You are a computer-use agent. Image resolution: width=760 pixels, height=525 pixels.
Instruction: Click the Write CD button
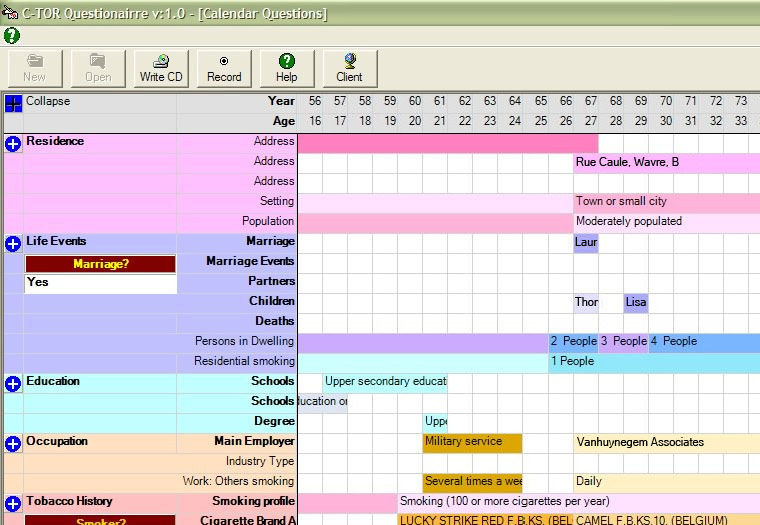[161, 68]
